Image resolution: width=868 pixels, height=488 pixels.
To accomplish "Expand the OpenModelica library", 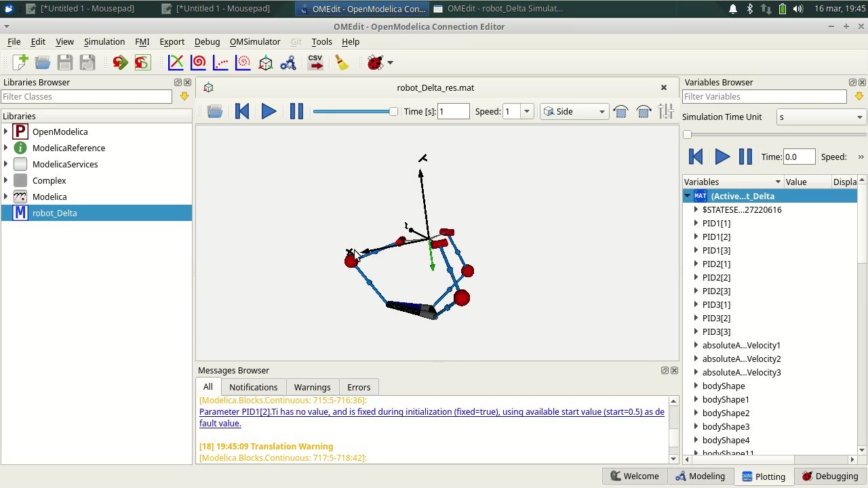I will 6,131.
